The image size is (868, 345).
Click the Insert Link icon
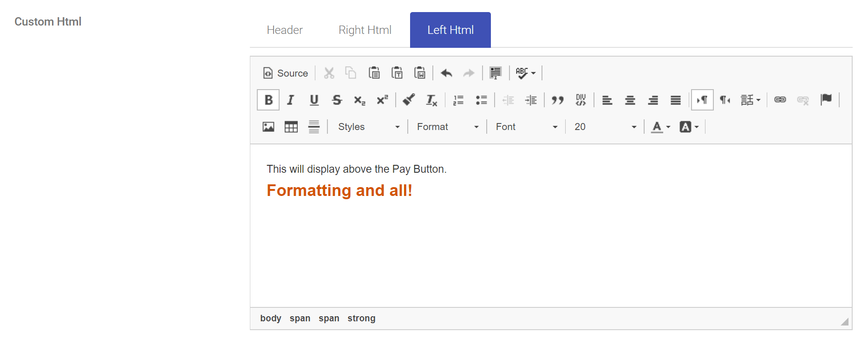[780, 100]
